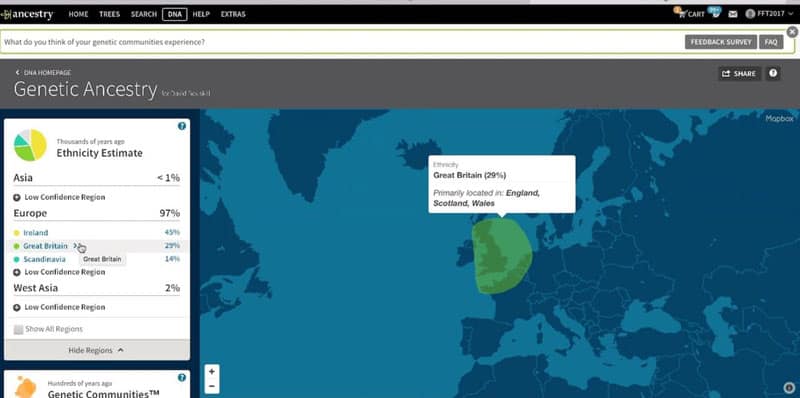Go to the HOME menu
This screenshot has height=398, width=800.
pos(79,14)
